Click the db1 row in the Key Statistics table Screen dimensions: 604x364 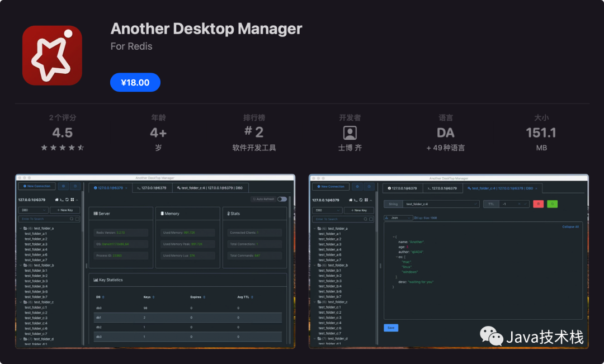coord(187,318)
